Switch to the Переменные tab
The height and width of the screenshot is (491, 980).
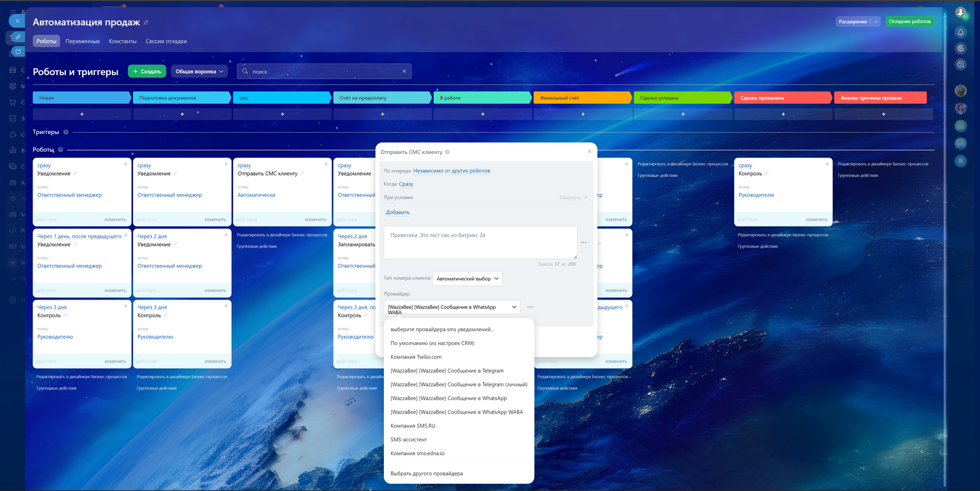click(x=83, y=41)
